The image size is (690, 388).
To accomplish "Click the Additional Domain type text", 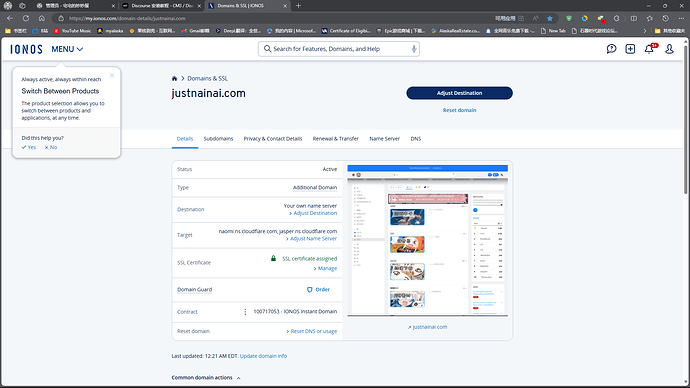I will pos(315,187).
